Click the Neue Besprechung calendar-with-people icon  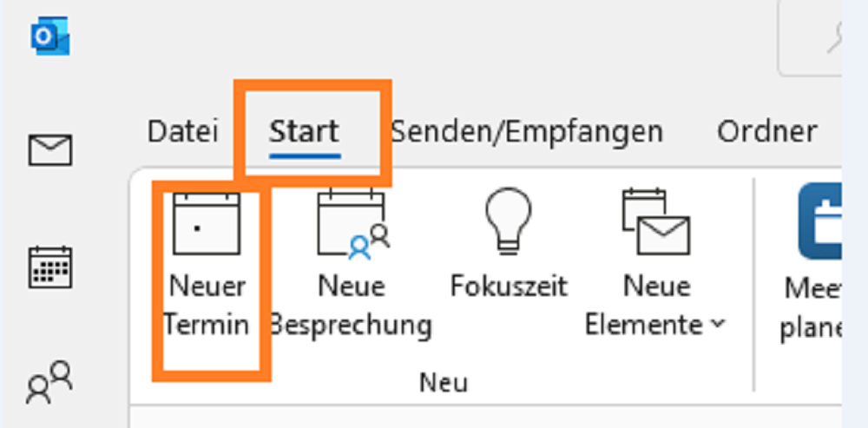(x=353, y=223)
